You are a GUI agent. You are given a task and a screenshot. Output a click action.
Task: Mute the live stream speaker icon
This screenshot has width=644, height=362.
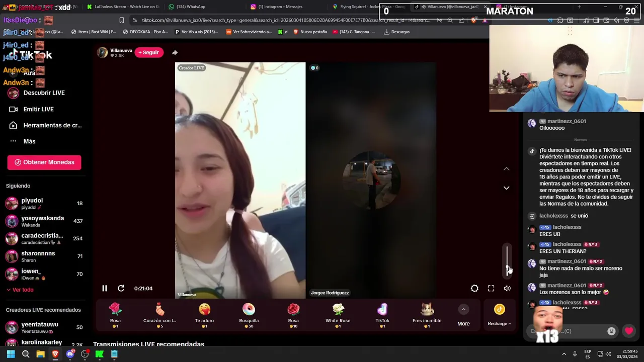(507, 288)
